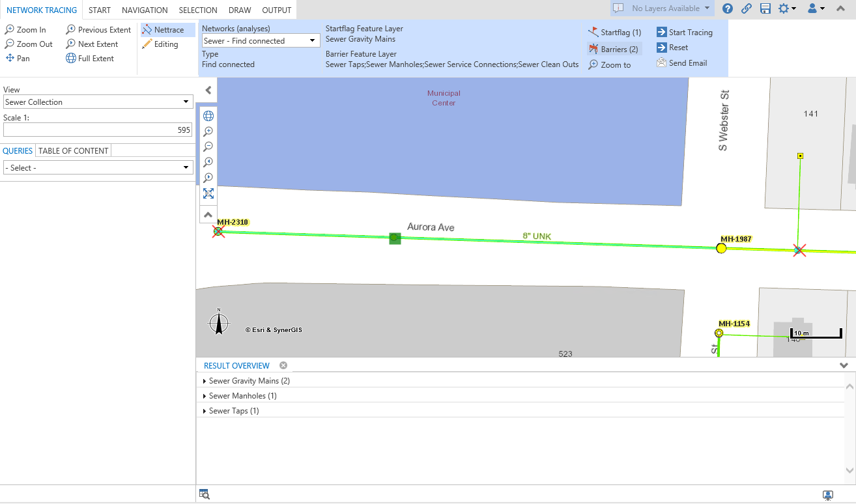Toggle the Nettrace tool
856x504 pixels.
tap(164, 30)
